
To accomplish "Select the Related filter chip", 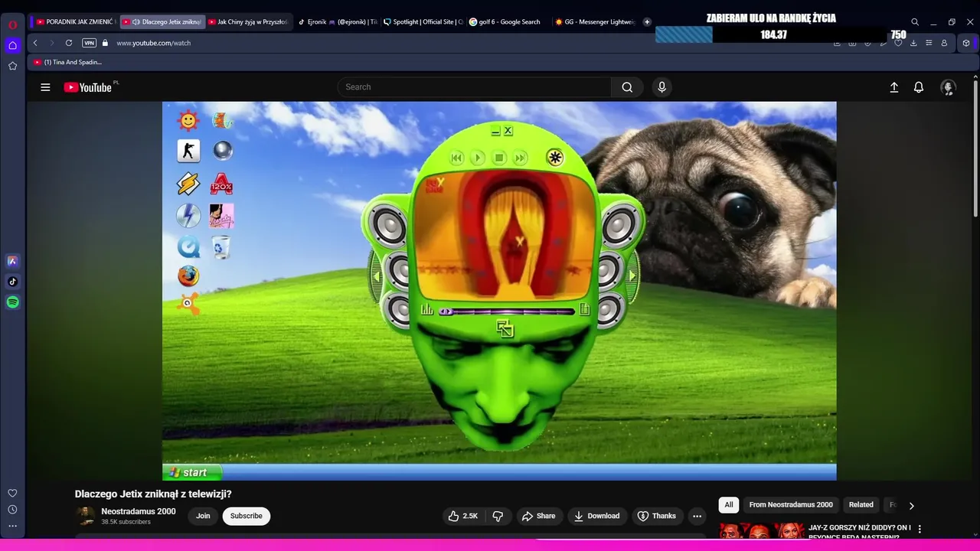I will pyautogui.click(x=861, y=505).
